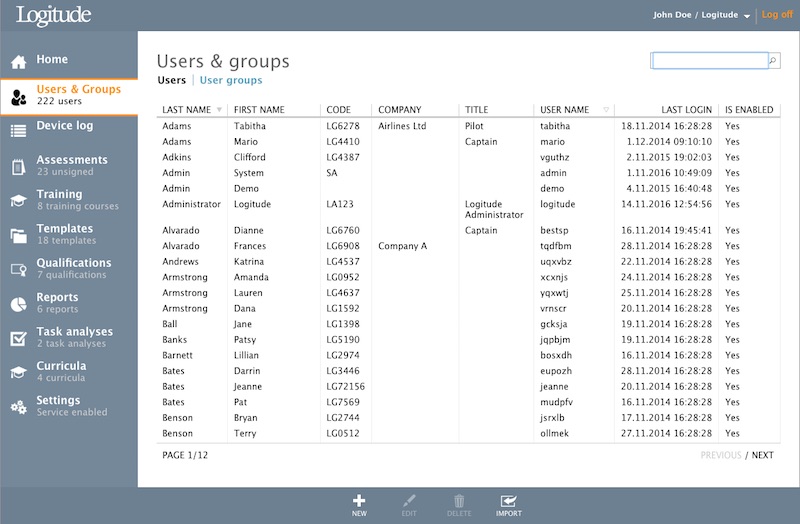
Task: Click the Settings gears icon
Action: click(18, 407)
